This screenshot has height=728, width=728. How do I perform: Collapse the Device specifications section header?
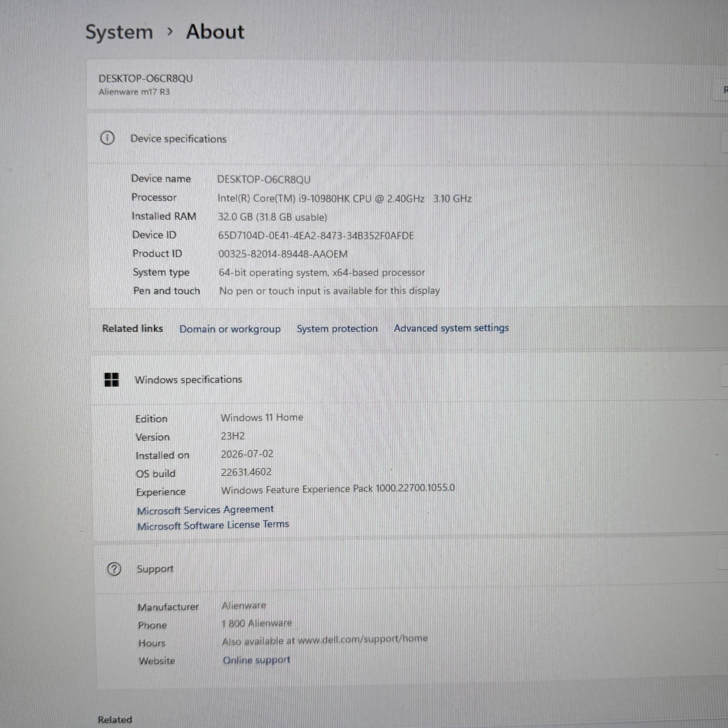[408, 139]
